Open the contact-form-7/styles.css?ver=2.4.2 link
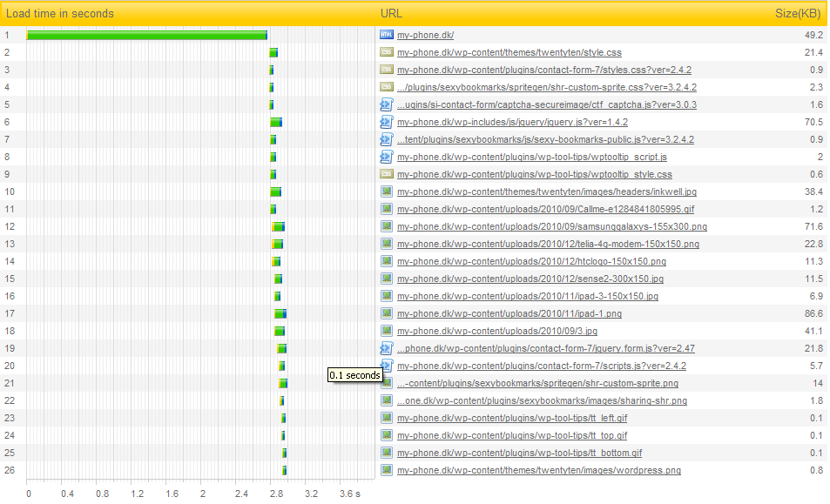This screenshot has width=830, height=504. [544, 71]
